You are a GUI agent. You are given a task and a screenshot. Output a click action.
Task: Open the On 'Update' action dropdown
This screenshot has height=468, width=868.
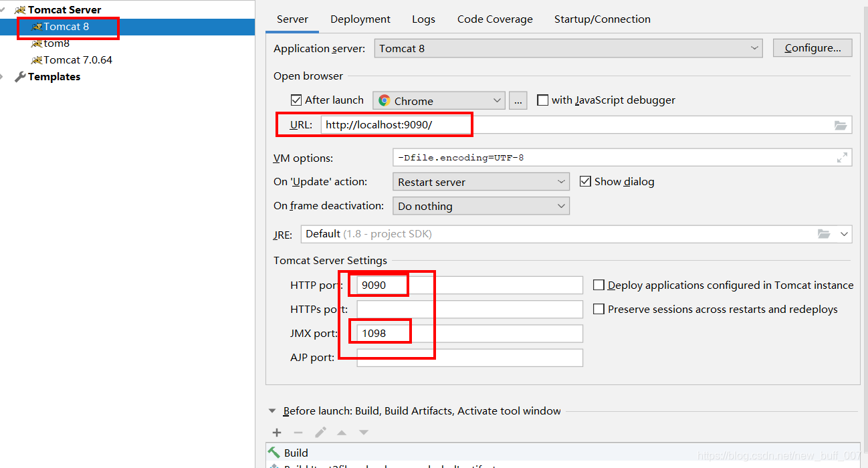tap(481, 182)
